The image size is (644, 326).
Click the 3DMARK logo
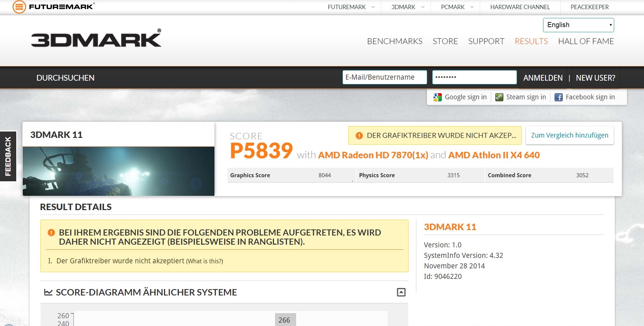point(96,38)
